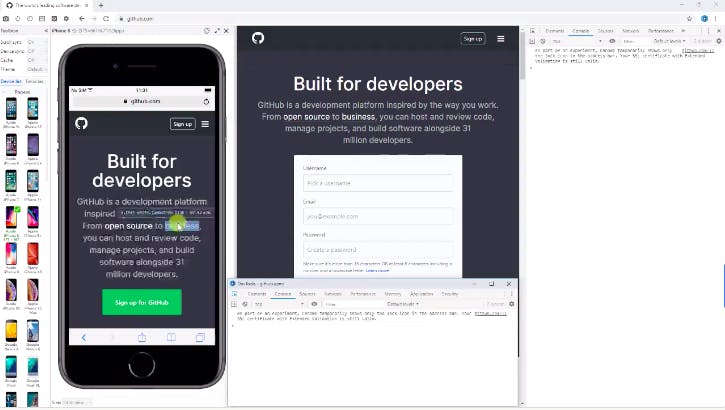725x410 pixels.
Task: Switch to the Device list tab
Action: 11,81
